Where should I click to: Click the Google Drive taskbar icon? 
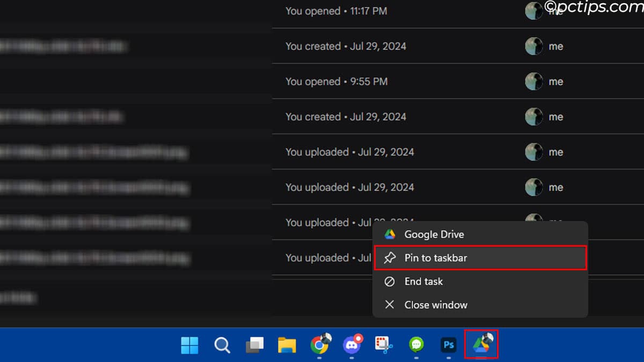click(481, 344)
